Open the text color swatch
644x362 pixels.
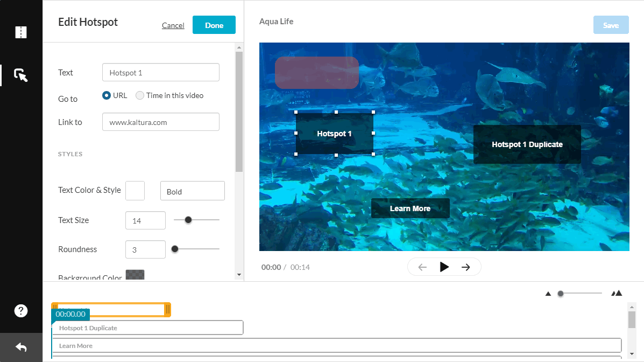(135, 191)
